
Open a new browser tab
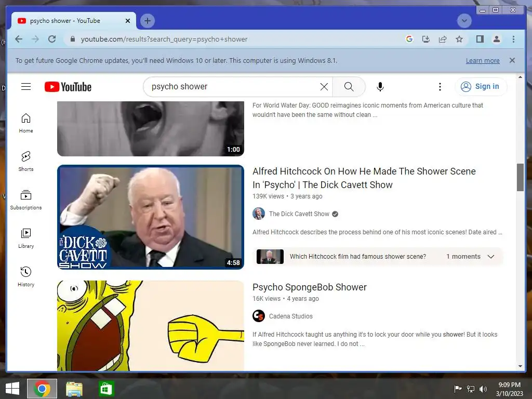click(x=147, y=21)
